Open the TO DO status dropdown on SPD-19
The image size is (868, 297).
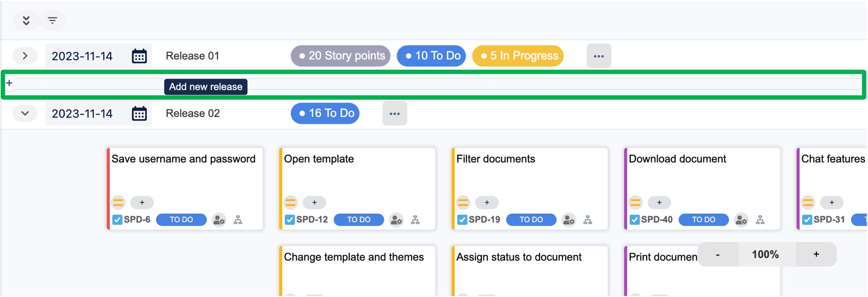point(531,220)
